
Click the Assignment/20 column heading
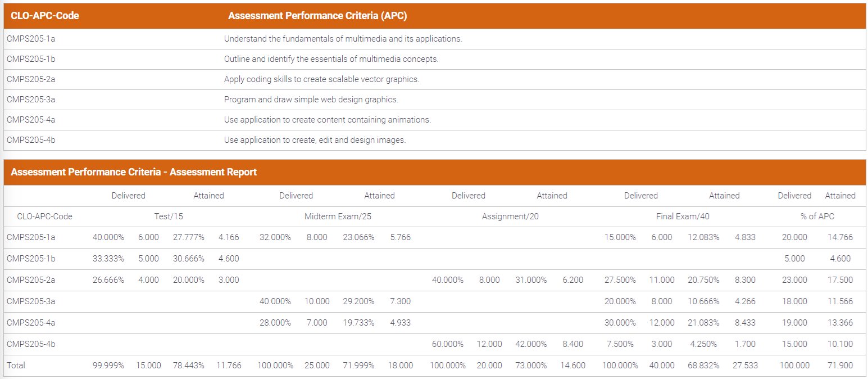pos(510,216)
